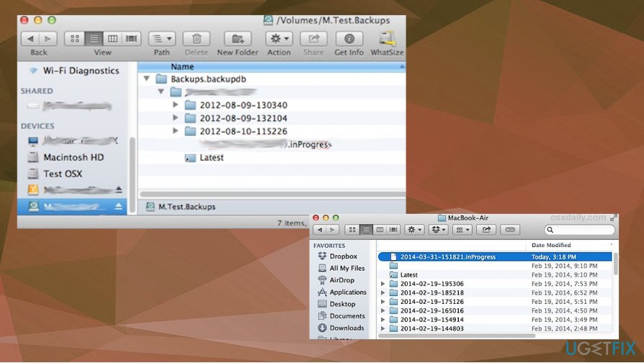
Task: Select the 2012-08-10-115226 folder row
Action: [x=272, y=131]
